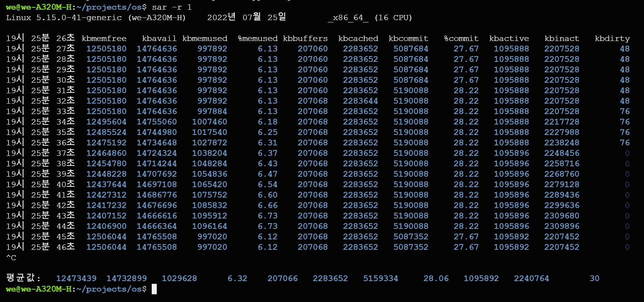Click the kbmemfree value '12485524'
The height and width of the screenshot is (302, 644).
pyautogui.click(x=106, y=133)
